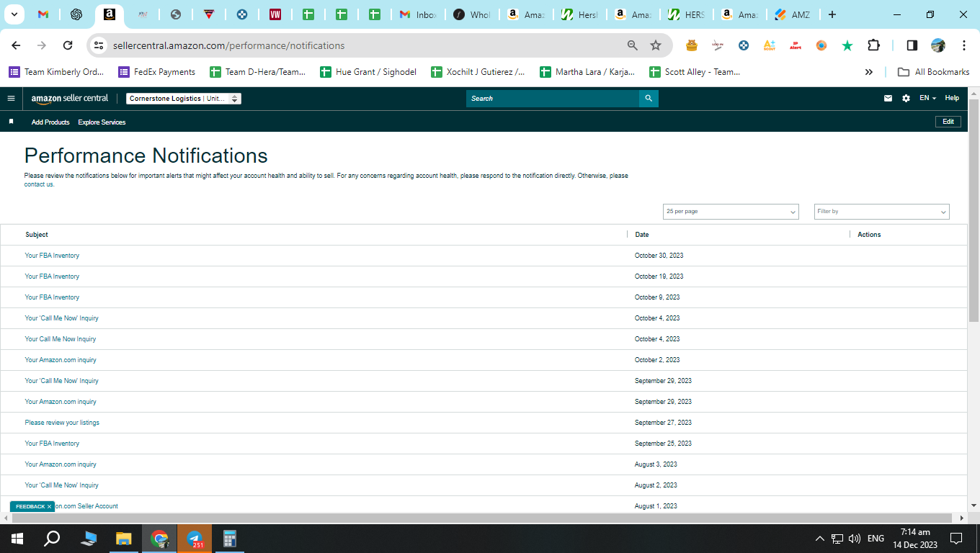
Task: Show hidden bookmarks with the double chevron
Action: 869,72
